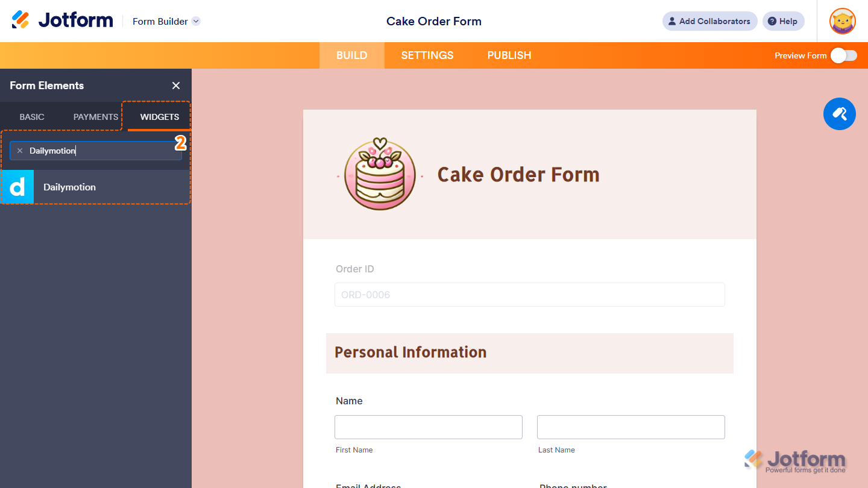Open the blue Jotform AI assistant icon
The height and width of the screenshot is (488, 868).
(839, 114)
